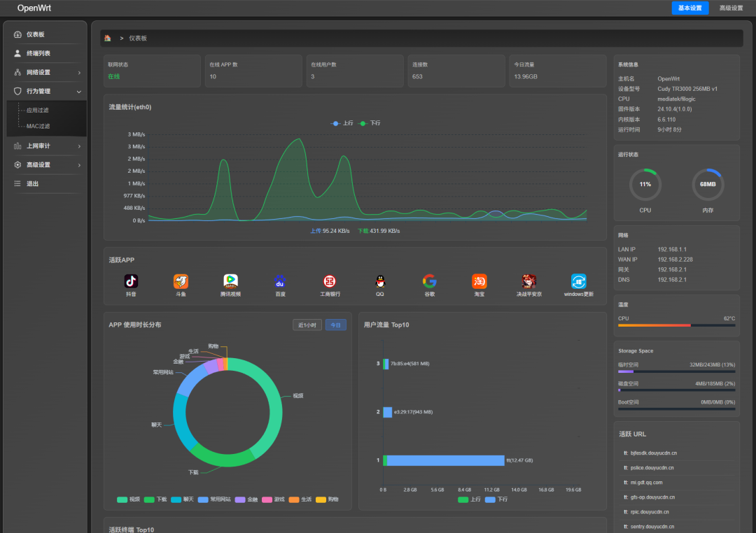Click the 基本设置 button
The width and height of the screenshot is (756, 533).
(x=689, y=8)
